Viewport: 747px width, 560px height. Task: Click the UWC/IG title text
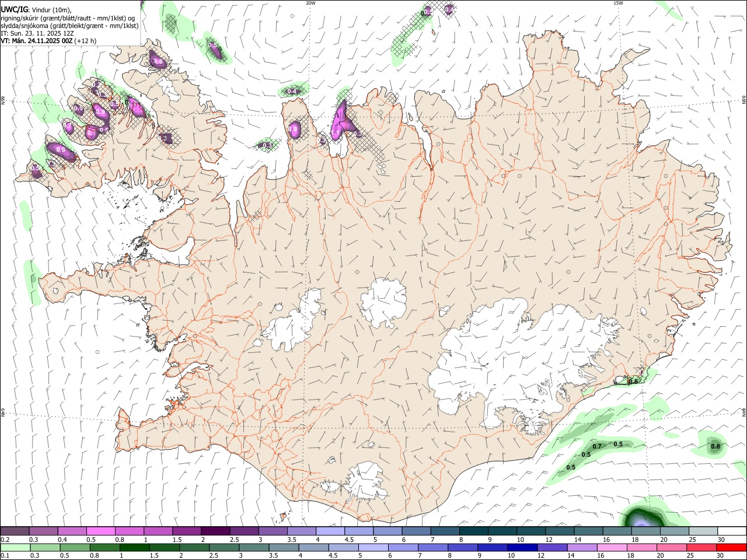tap(14, 10)
